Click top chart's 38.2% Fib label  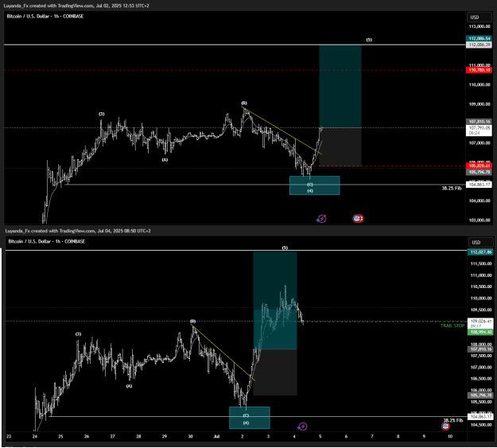point(452,188)
